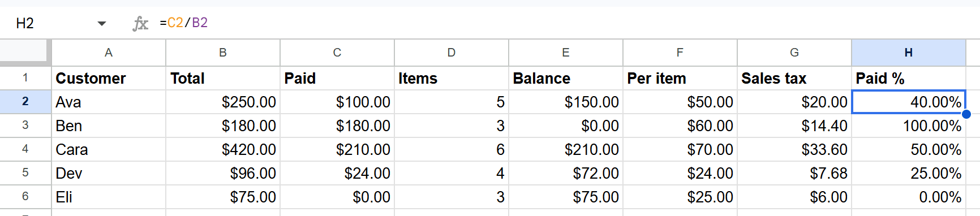Select Ben's paid amount in column C

tap(337, 126)
